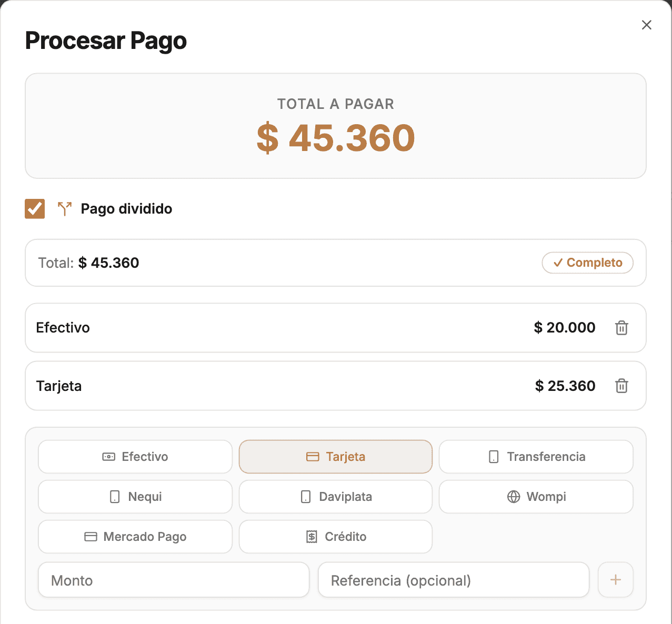Click the Total: $ 45.360 summary text

pos(88,263)
